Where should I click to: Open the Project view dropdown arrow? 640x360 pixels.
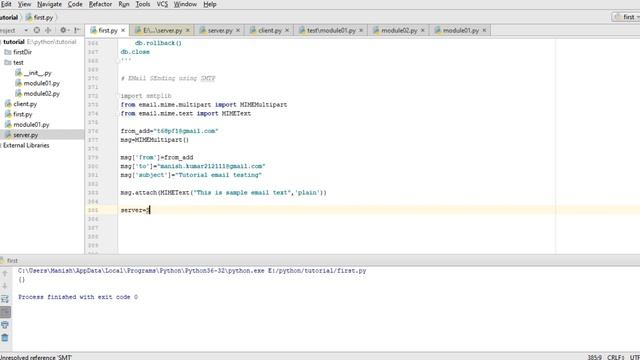(26, 30)
